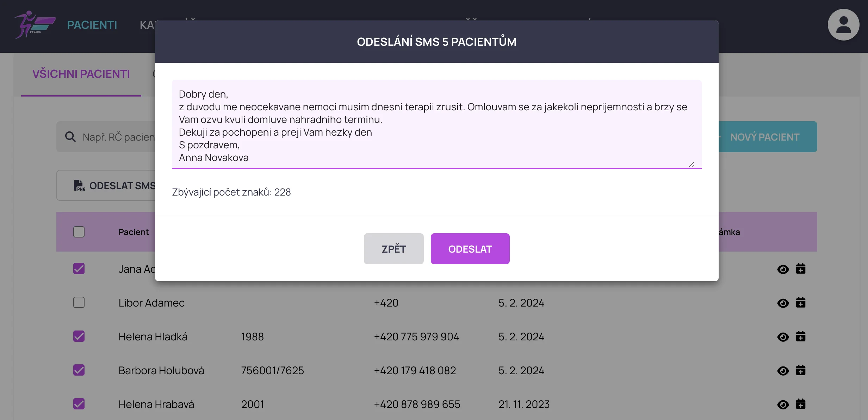Add appointment for Jana calendar icon
Image resolution: width=868 pixels, height=420 pixels.
pos(801,269)
